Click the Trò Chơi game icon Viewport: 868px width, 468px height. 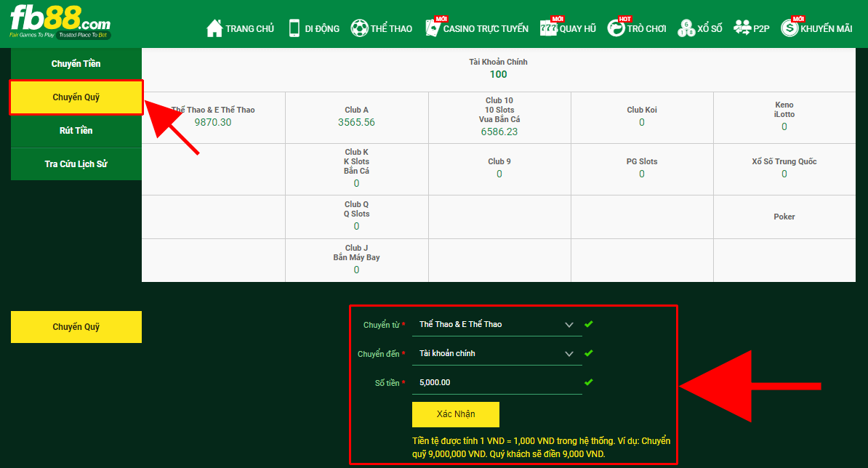616,28
